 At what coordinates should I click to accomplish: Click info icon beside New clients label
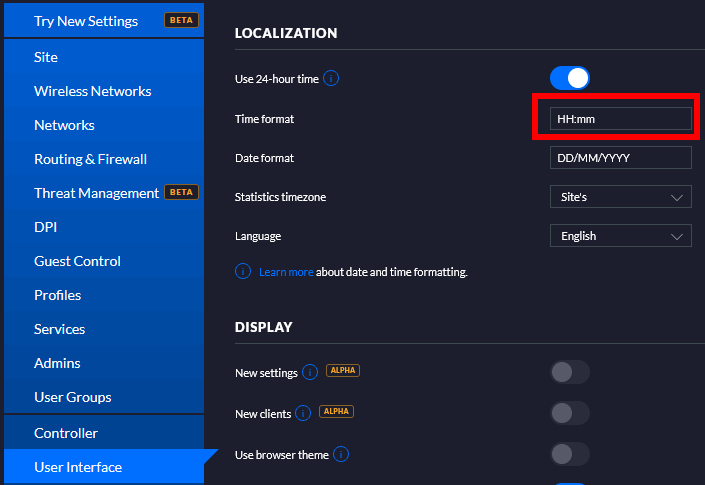tap(304, 412)
